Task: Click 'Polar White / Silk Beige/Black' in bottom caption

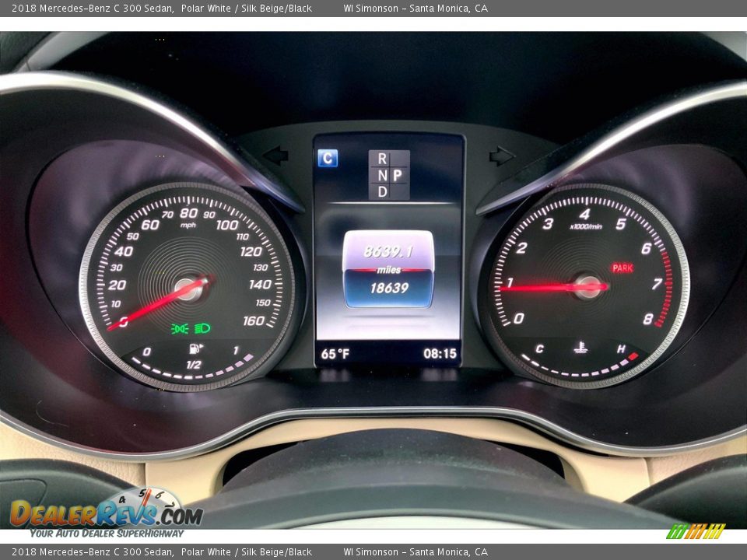Action: (247, 552)
